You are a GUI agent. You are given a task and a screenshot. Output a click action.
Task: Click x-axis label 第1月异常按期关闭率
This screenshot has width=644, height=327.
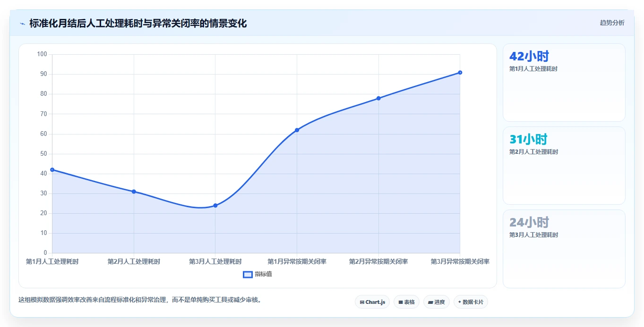[297, 261]
